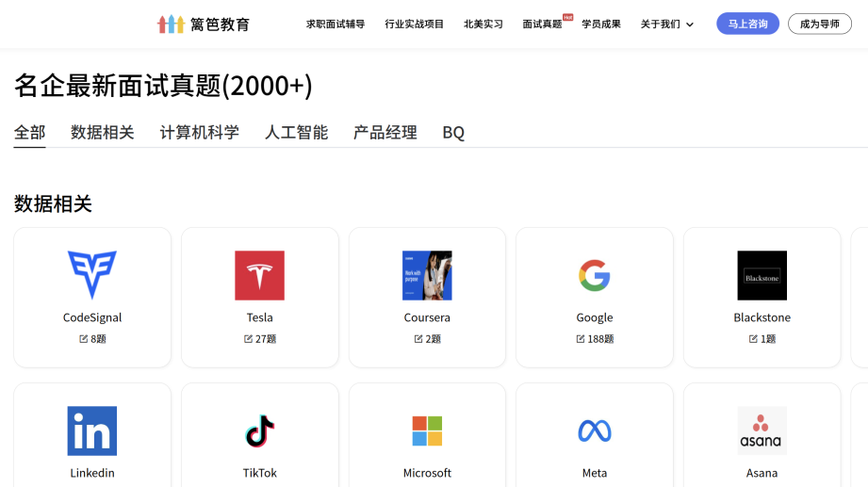This screenshot has height=487, width=868.
Task: Click the Hot badge on 面试真题
Action: 568,17
